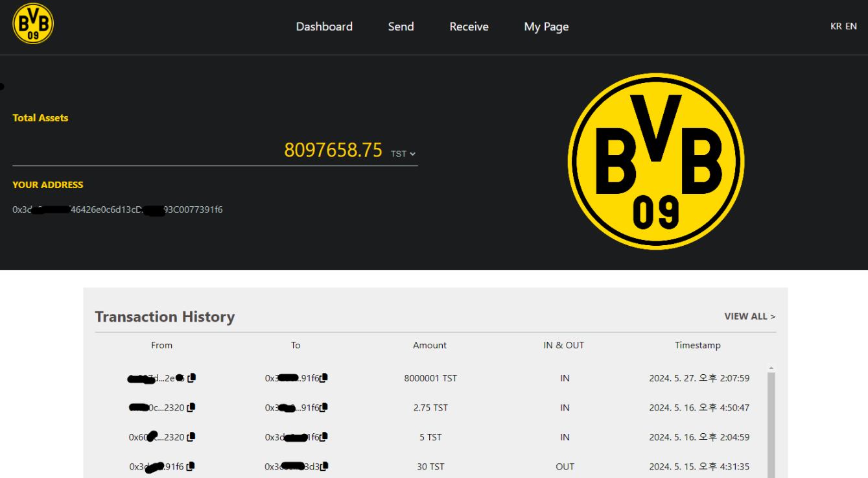Switch language to KR
868x478 pixels.
[x=836, y=27]
